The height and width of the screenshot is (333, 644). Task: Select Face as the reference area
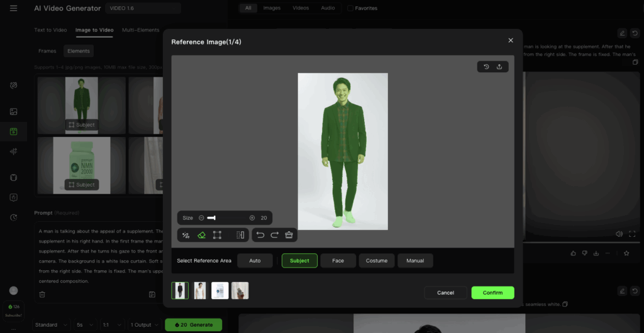coord(338,261)
